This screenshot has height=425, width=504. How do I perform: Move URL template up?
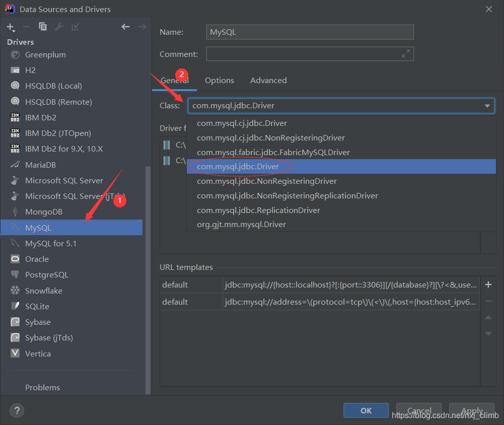[x=488, y=318]
